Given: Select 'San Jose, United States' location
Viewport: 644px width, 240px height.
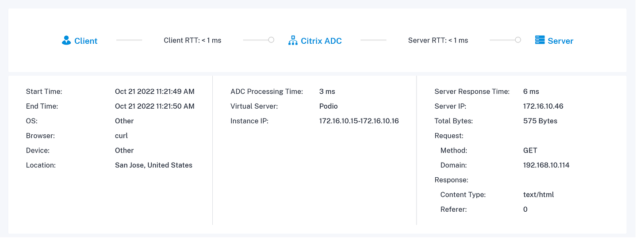Looking at the screenshot, I should tap(153, 165).
